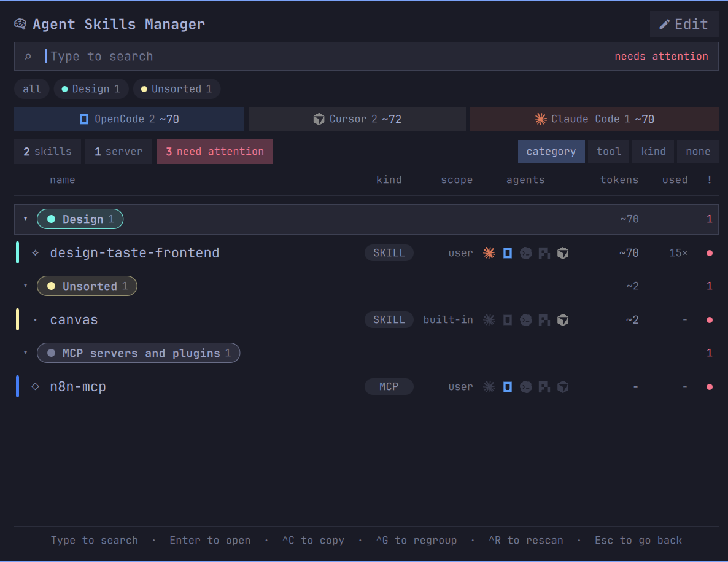Click the OpenCode square icon in agent bar
Viewport: 728px width, 562px height.
pyautogui.click(x=84, y=119)
